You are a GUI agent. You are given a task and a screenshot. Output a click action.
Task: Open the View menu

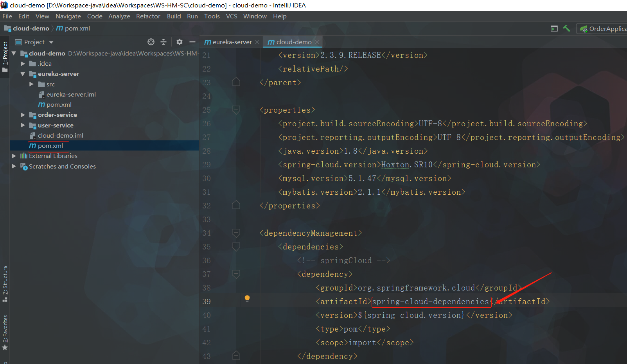[42, 16]
